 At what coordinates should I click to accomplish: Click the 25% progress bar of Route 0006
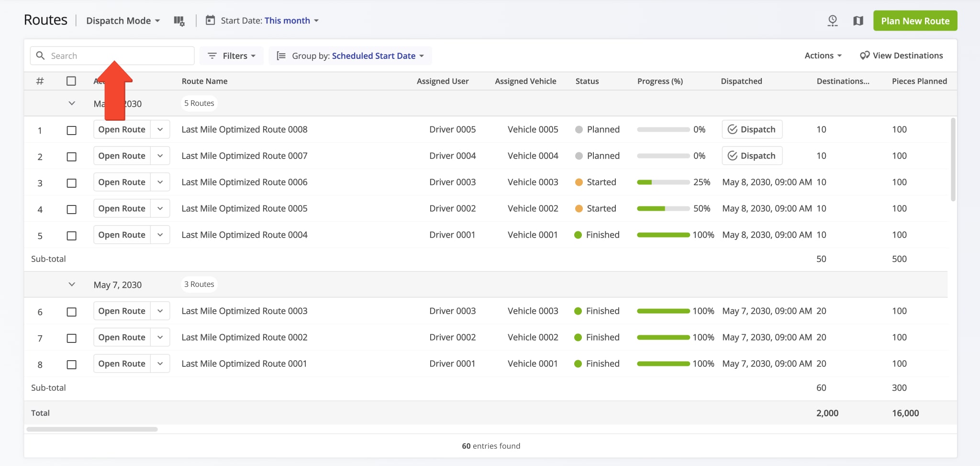[663, 182]
